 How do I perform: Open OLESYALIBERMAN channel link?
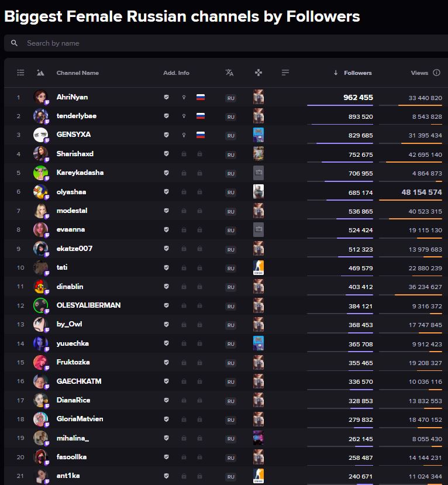(x=88, y=305)
